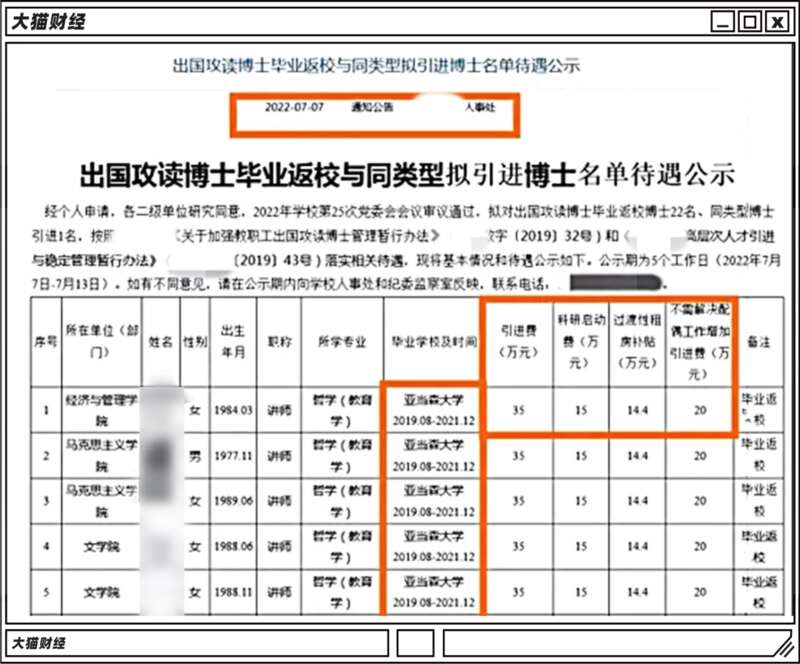This screenshot has width=800, height=664.
Task: Select the birth date 1984.03 cell
Action: pyautogui.click(x=233, y=410)
